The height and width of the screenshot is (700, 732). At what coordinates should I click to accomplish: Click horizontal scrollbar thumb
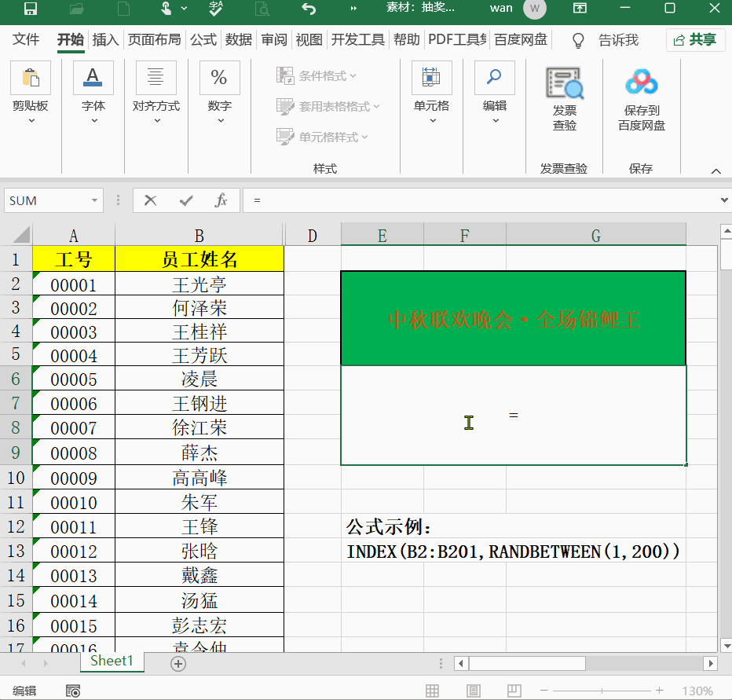(527, 664)
